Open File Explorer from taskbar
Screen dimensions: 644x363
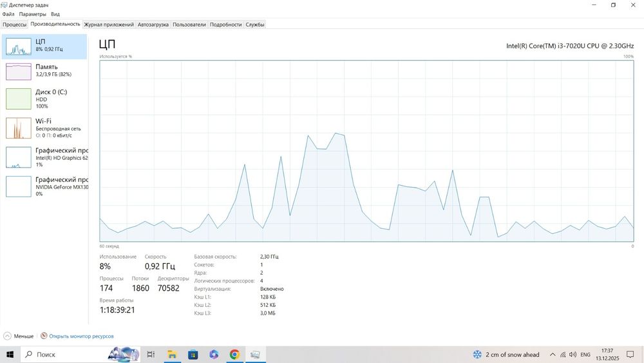[x=172, y=355]
